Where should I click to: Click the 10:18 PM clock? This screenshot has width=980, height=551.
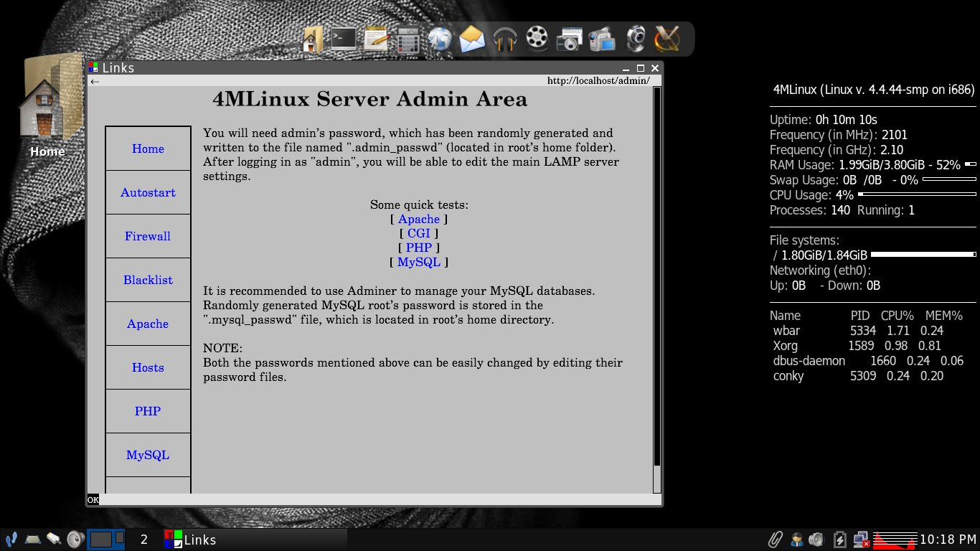coord(948,540)
